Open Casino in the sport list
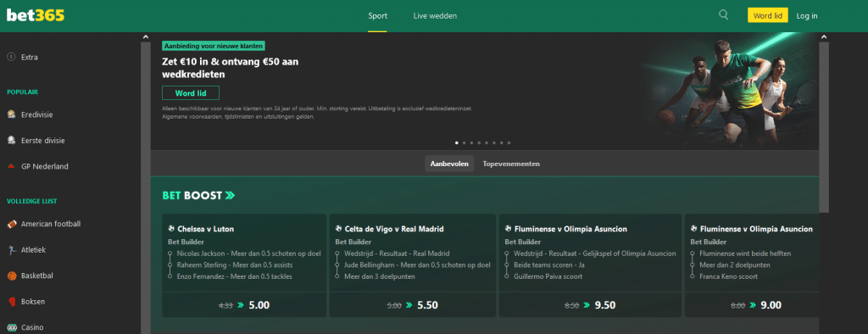Image resolution: width=868 pixels, height=334 pixels. (32, 327)
